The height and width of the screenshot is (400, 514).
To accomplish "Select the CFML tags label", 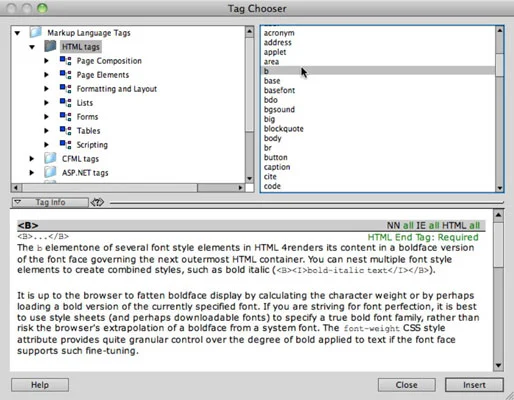I will tap(80, 159).
